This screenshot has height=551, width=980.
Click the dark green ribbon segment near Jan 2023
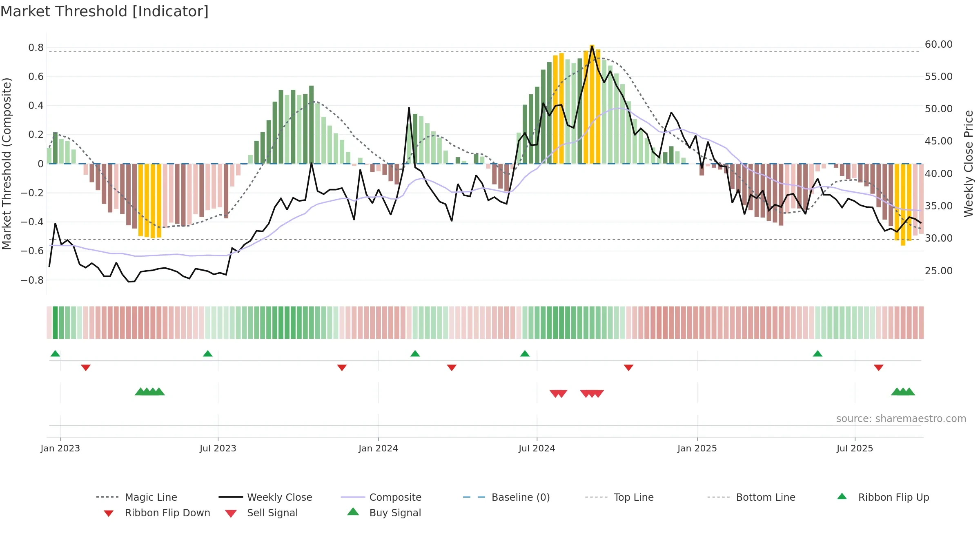coord(55,322)
